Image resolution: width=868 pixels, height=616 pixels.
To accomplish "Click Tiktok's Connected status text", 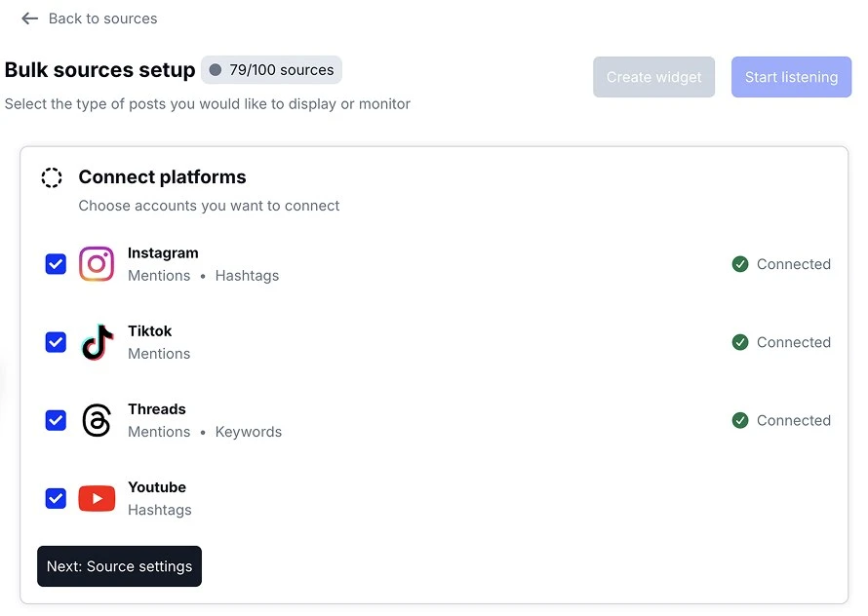I will pos(793,342).
